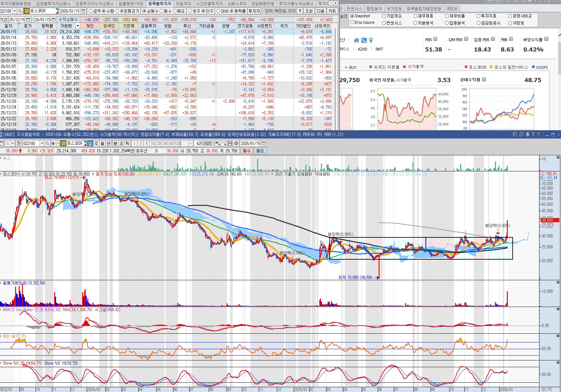Click the help icon next to 상대수익률

point(484,79)
